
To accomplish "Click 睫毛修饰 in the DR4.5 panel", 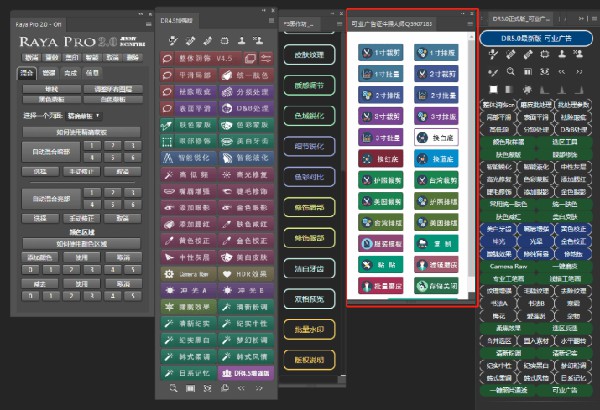I will (x=246, y=191).
